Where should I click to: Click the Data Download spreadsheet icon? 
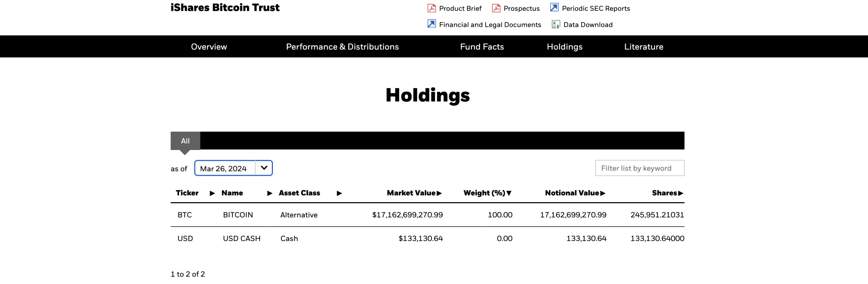coord(555,24)
